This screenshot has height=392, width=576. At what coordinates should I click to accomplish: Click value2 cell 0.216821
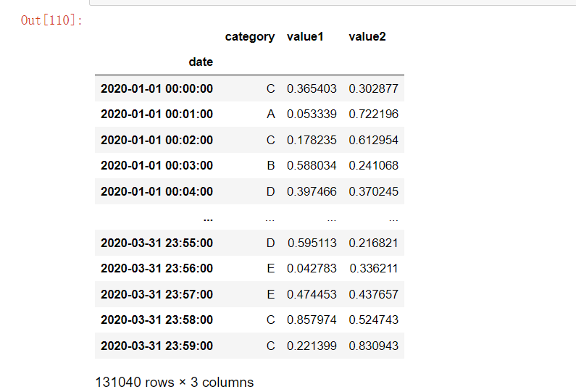374,243
